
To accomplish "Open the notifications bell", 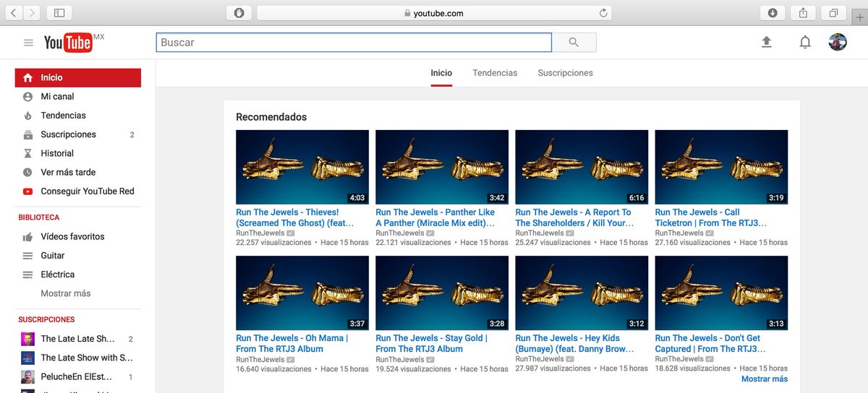I will [805, 43].
